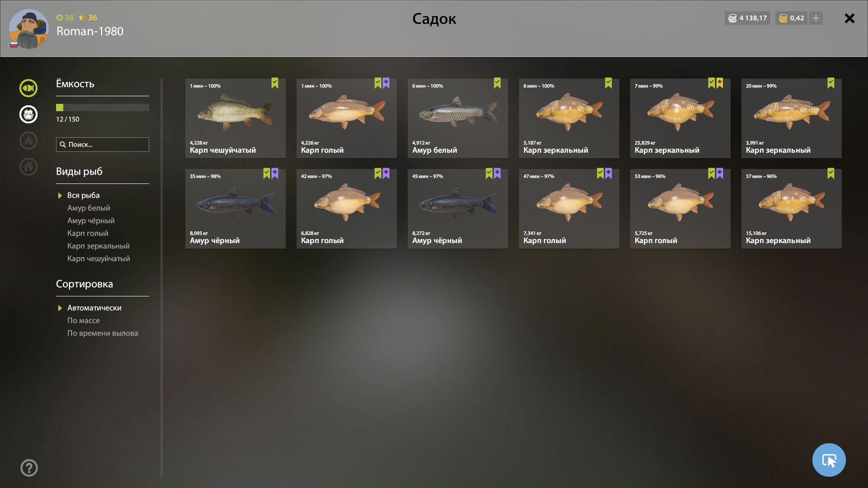Filter fish list by Амур белый
This screenshot has height=488, width=868.
point(89,208)
